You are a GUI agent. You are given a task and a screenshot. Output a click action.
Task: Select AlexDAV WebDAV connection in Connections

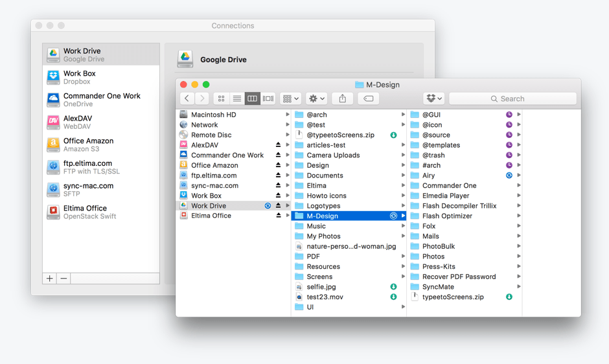click(101, 122)
